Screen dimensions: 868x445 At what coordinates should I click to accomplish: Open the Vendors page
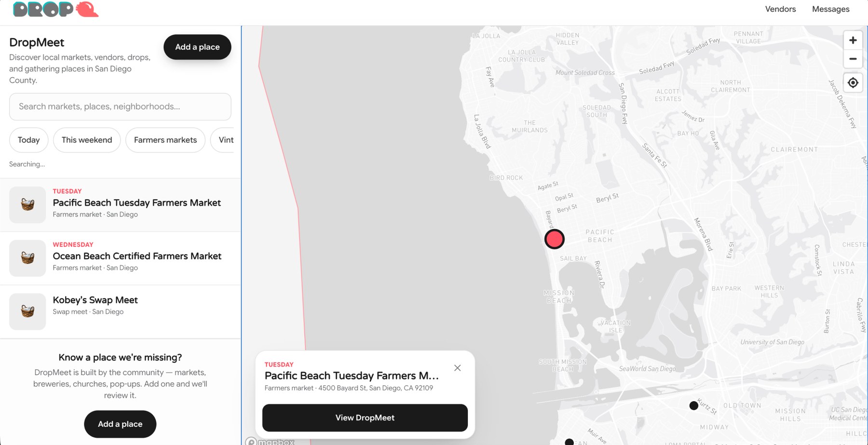[780, 9]
